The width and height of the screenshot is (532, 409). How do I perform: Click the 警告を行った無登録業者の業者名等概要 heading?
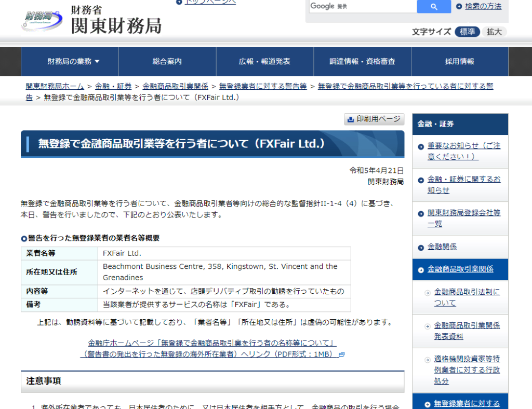click(x=94, y=238)
